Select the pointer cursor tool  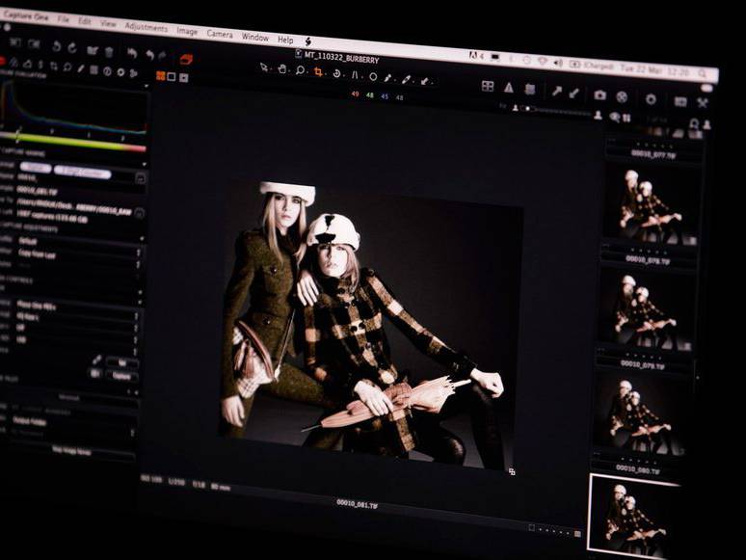(x=264, y=67)
